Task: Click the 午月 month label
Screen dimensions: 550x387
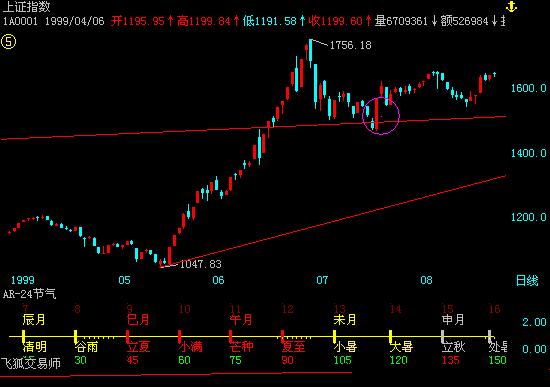Action: point(241,320)
